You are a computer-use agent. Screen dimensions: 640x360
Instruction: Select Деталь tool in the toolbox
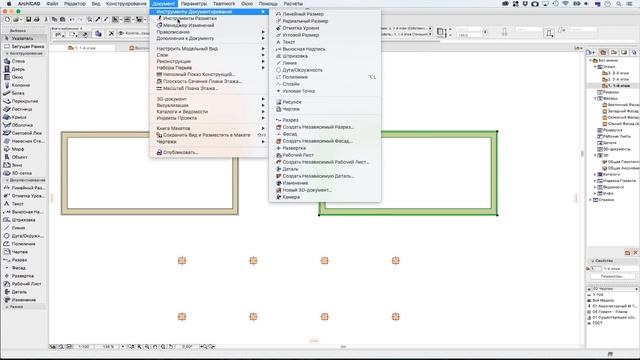pyautogui.click(x=24, y=292)
